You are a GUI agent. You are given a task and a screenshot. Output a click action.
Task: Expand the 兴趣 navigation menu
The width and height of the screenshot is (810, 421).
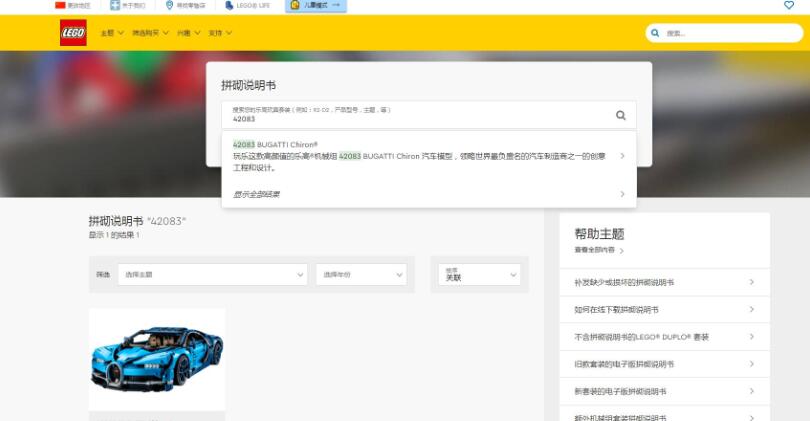point(189,33)
